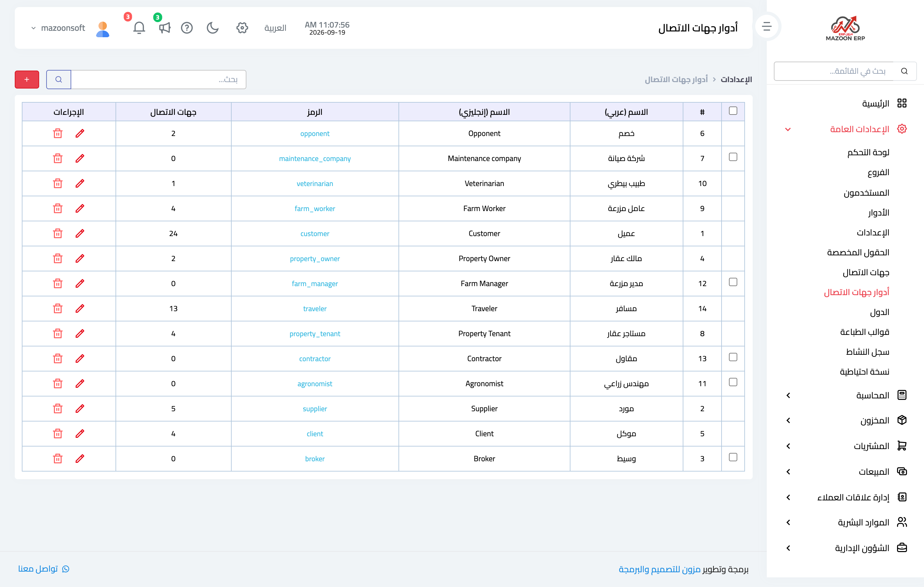924x587 pixels.
Task: Delete the client role
Action: click(x=57, y=434)
